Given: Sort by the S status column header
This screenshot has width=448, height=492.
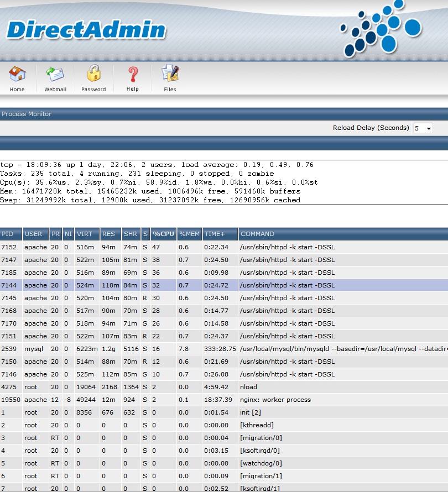Looking at the screenshot, I should coord(145,234).
